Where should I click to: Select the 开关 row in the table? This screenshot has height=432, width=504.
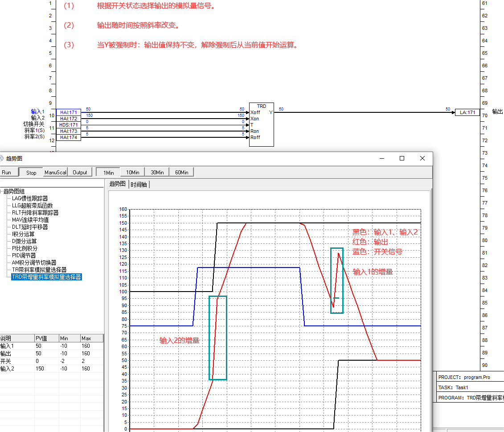(x=18, y=361)
